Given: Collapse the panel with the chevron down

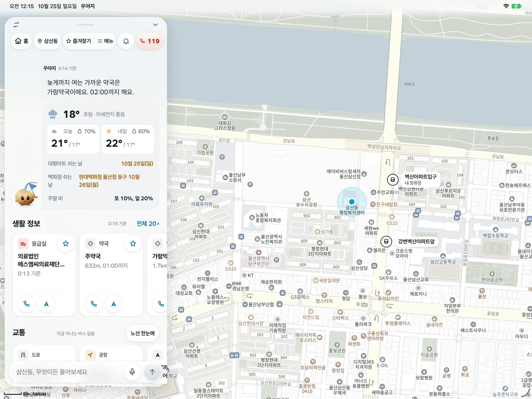Looking at the screenshot, I should [x=155, y=25].
